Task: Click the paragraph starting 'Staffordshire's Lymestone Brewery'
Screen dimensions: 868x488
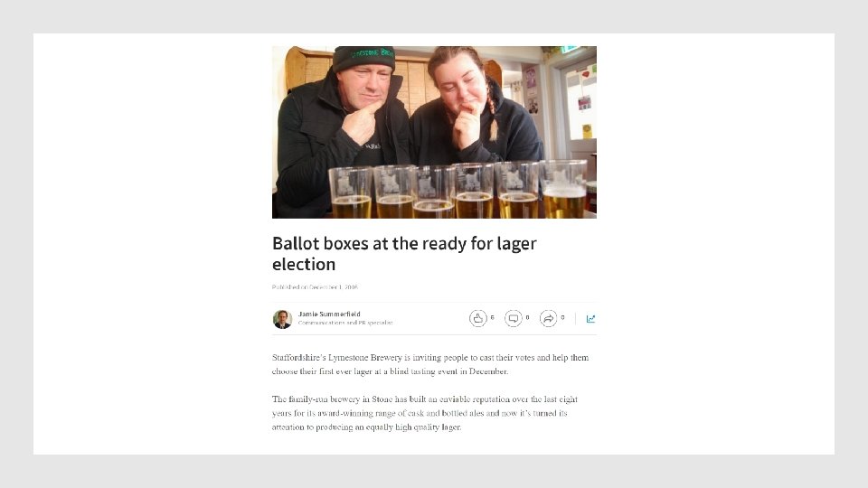Action: click(430, 364)
